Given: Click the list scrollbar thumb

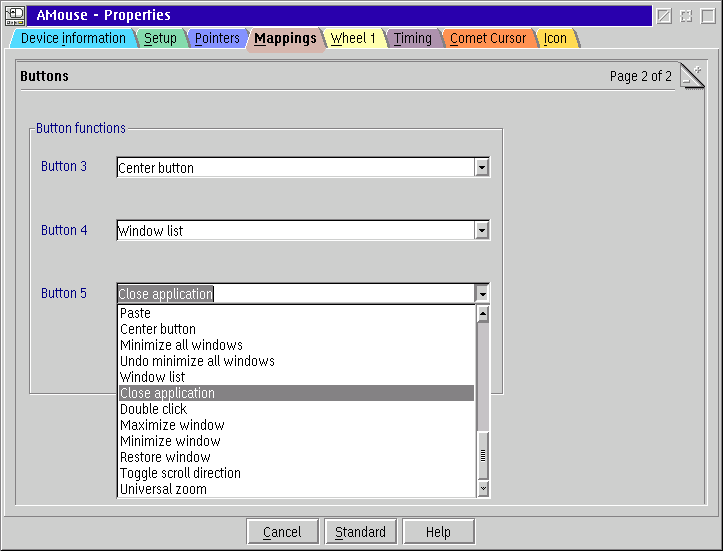Looking at the screenshot, I should (483, 456).
